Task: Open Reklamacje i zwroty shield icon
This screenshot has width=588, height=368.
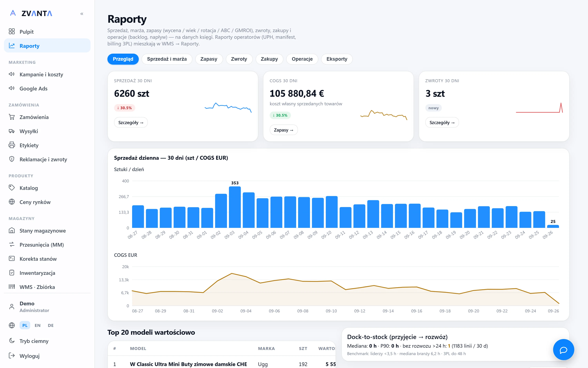Action: click(12, 159)
